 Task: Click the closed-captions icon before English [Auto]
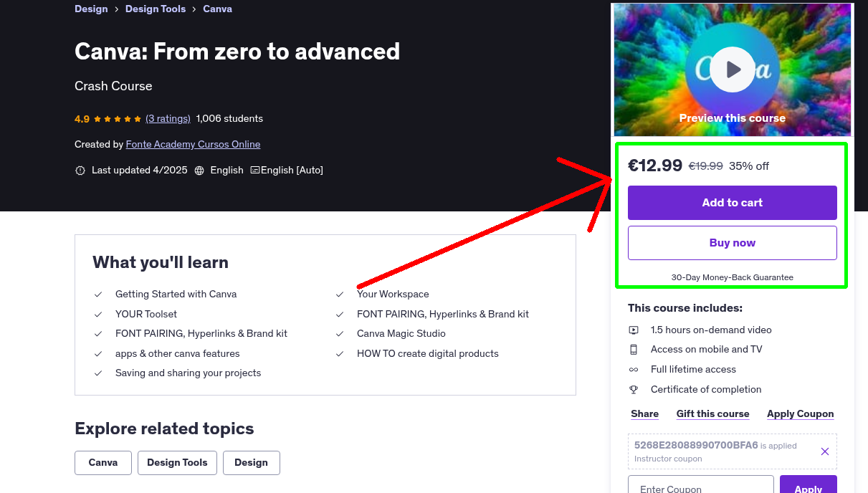(254, 170)
